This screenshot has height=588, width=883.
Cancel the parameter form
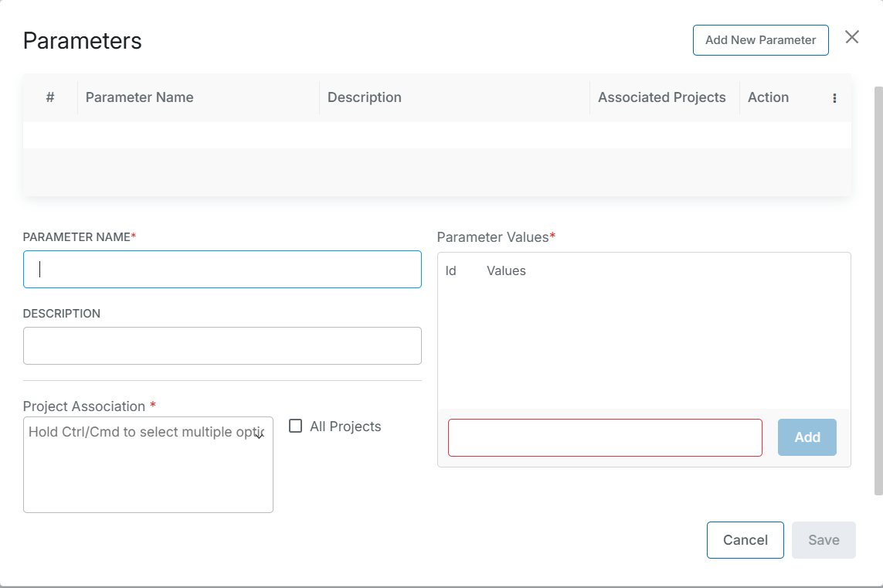(745, 540)
